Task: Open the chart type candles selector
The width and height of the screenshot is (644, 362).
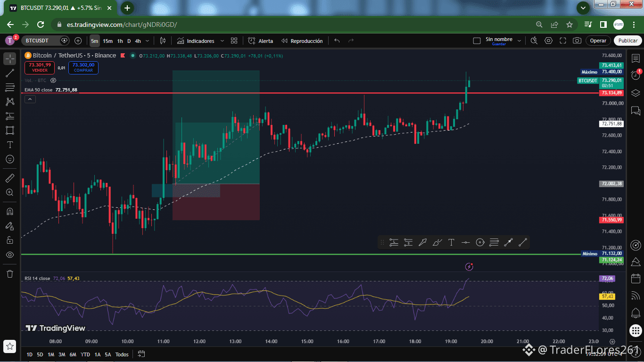Action: [163, 41]
